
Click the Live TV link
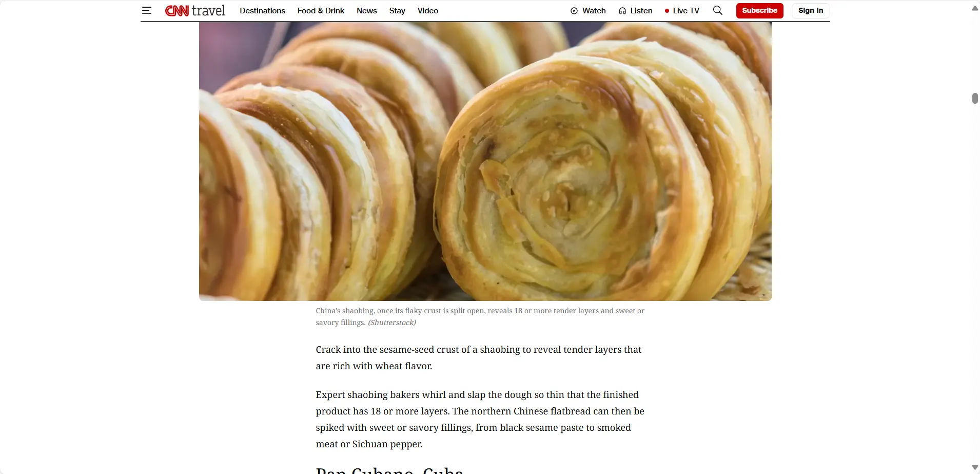point(686,11)
